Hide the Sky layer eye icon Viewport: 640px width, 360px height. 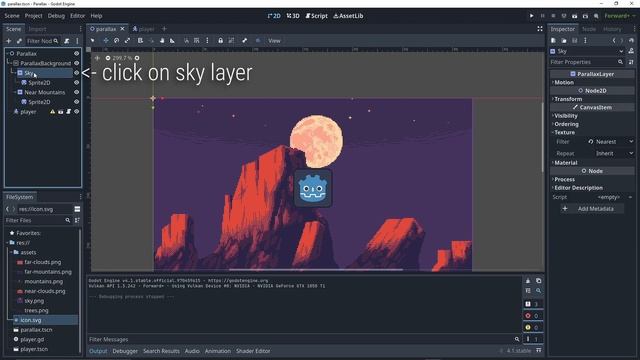tap(76, 73)
